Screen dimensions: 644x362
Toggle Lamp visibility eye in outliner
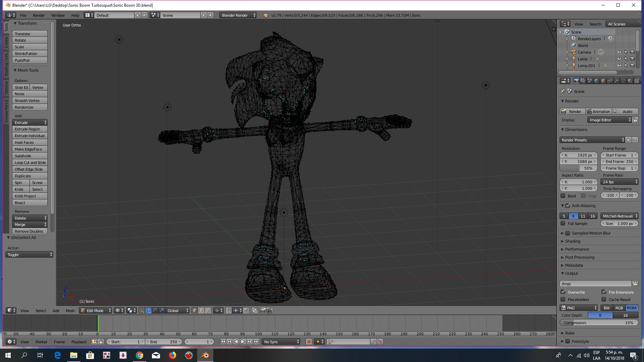click(x=619, y=59)
